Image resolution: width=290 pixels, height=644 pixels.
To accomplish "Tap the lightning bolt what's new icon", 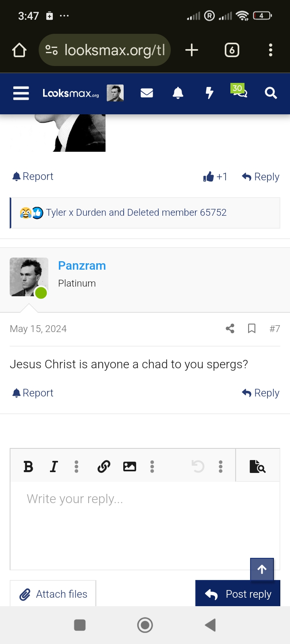I will (209, 93).
